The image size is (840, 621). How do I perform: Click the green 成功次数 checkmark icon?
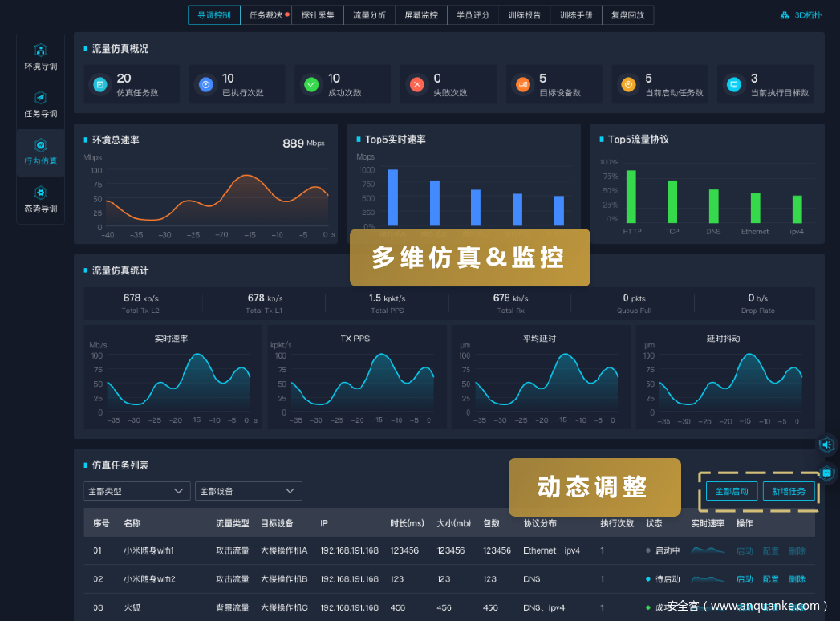311,84
